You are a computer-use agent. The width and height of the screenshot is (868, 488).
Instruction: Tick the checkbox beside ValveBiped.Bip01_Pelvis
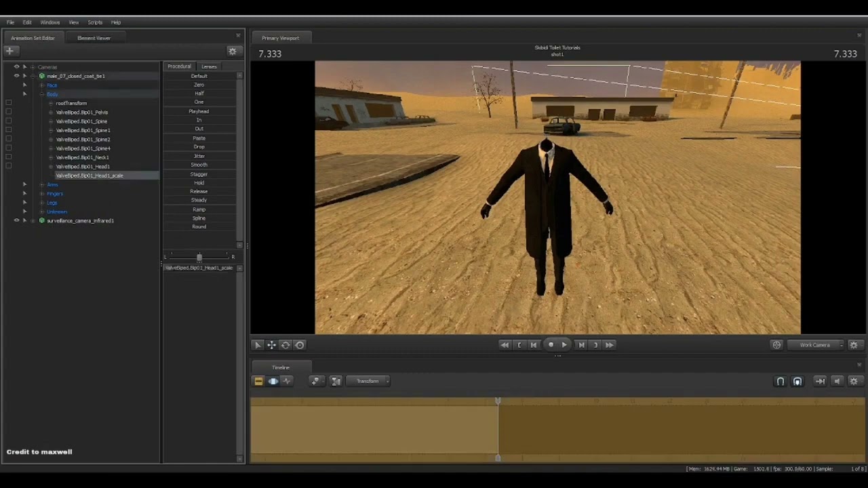(8, 112)
